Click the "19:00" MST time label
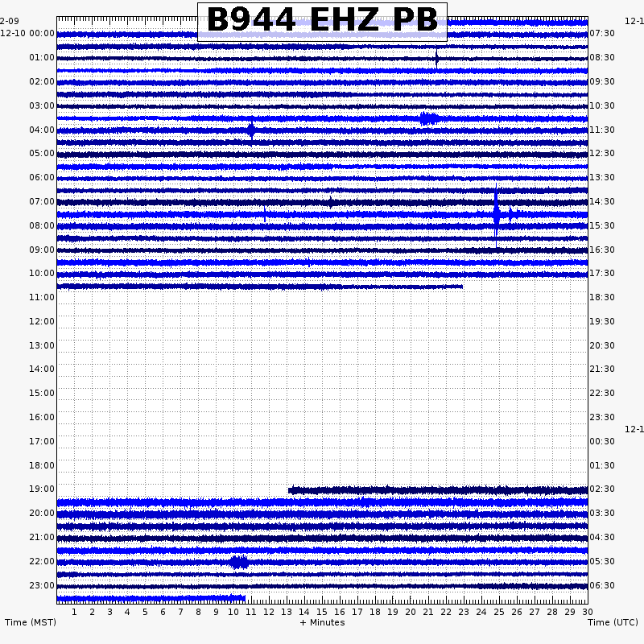 (x=42, y=489)
